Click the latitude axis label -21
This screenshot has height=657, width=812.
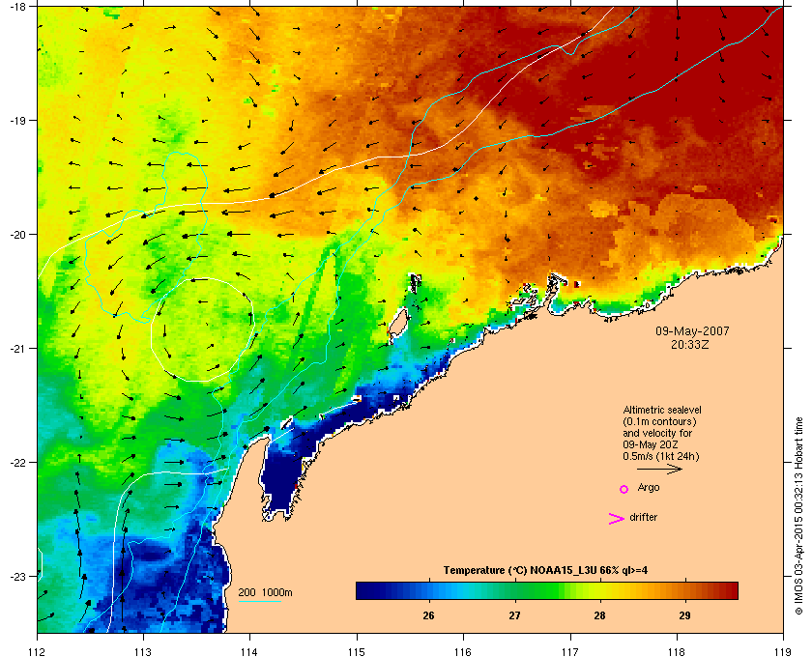coord(17,348)
